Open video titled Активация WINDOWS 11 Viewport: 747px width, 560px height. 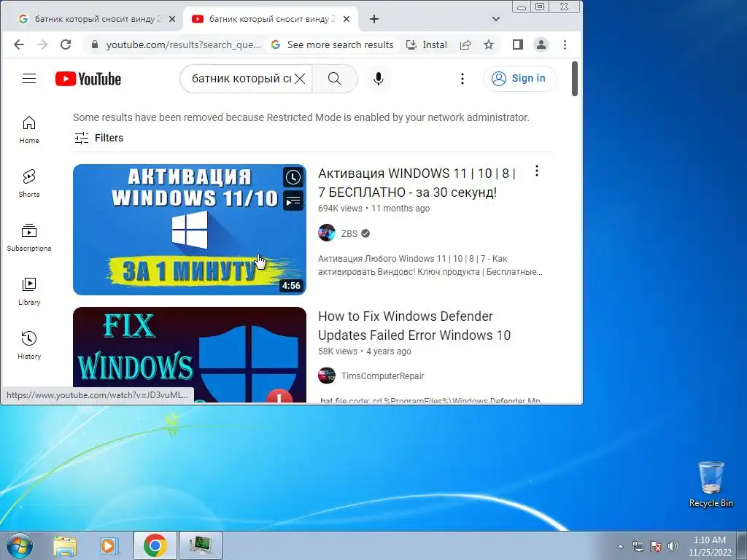pos(417,183)
